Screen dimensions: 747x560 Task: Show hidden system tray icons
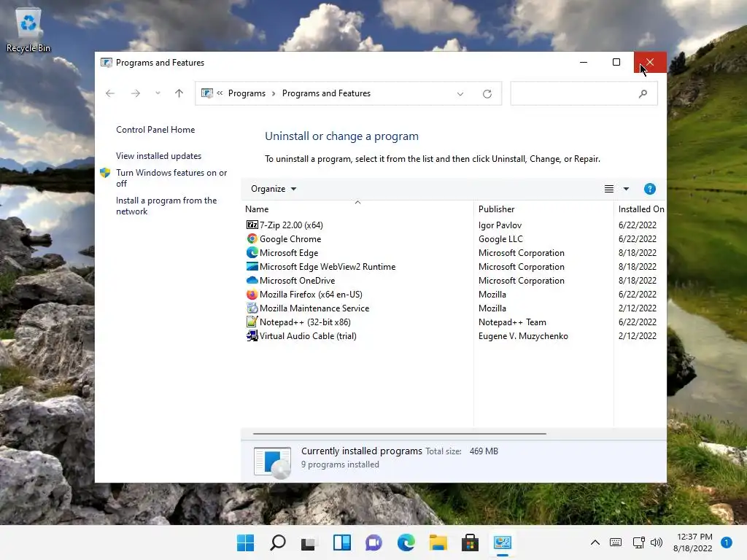pyautogui.click(x=595, y=542)
